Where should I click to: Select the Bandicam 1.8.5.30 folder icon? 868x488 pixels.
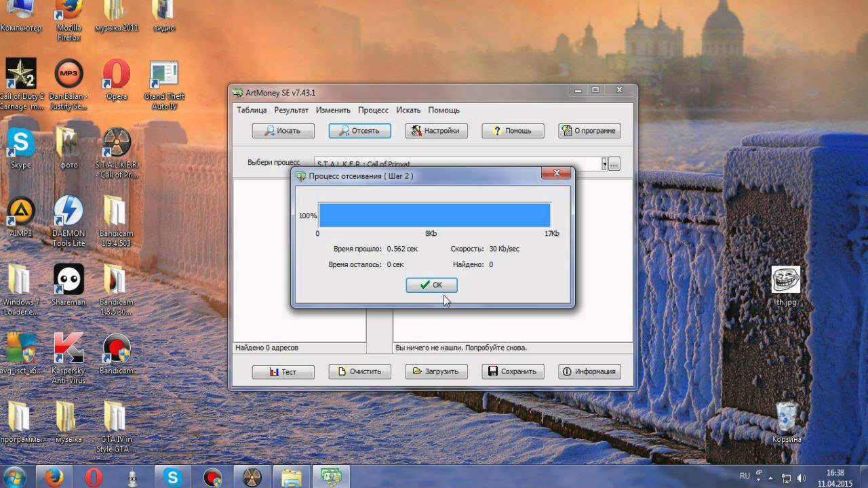tap(117, 290)
